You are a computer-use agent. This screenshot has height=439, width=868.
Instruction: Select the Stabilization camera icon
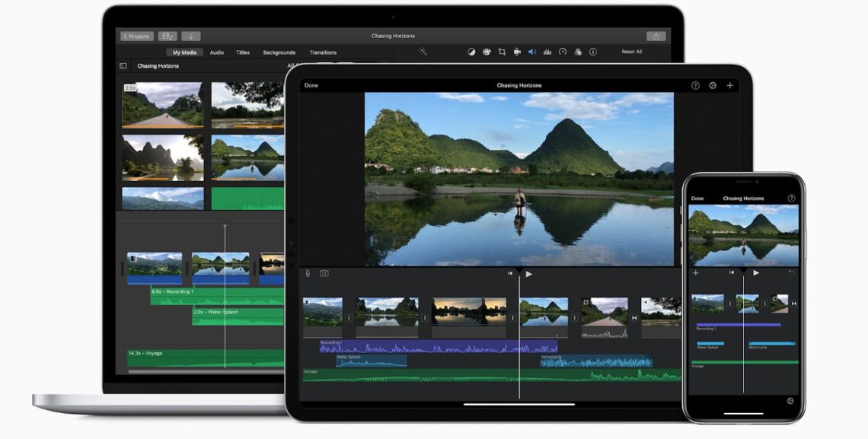(517, 52)
